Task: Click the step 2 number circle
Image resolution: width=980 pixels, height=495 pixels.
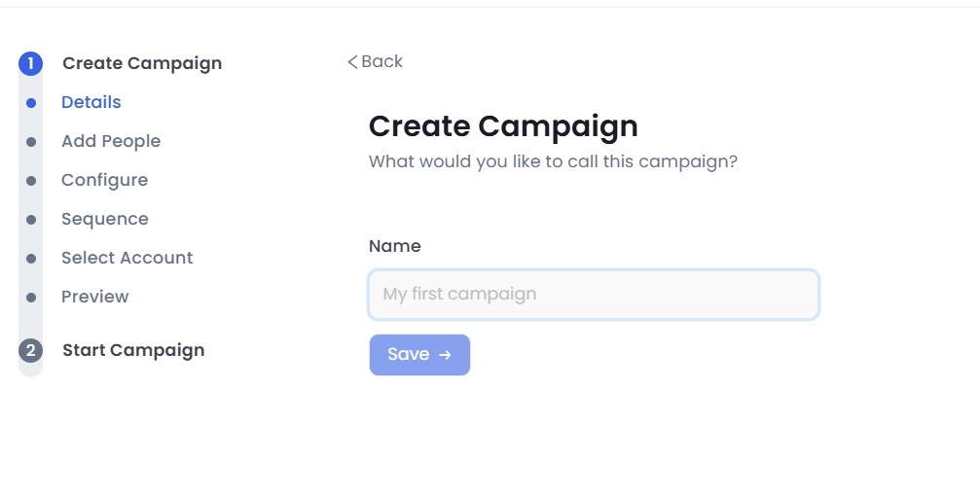Action: click(x=30, y=351)
